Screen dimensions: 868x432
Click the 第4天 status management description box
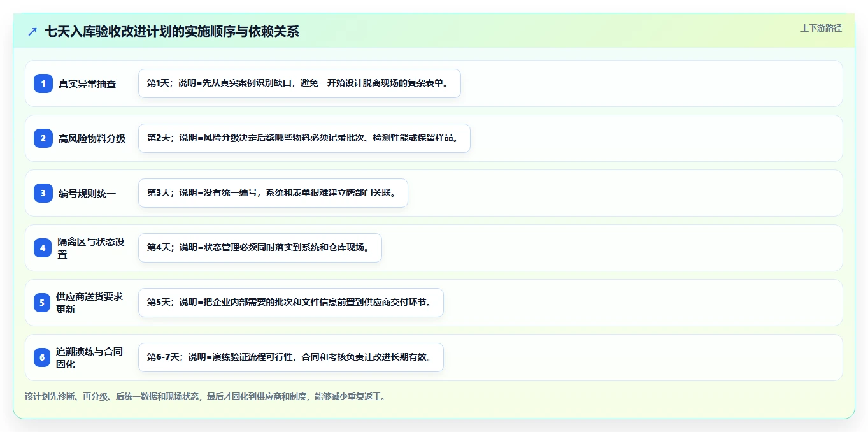pyautogui.click(x=260, y=248)
